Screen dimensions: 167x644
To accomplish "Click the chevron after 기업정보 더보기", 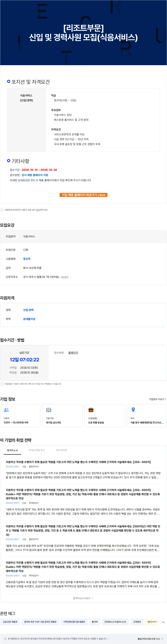I will 165,399.
